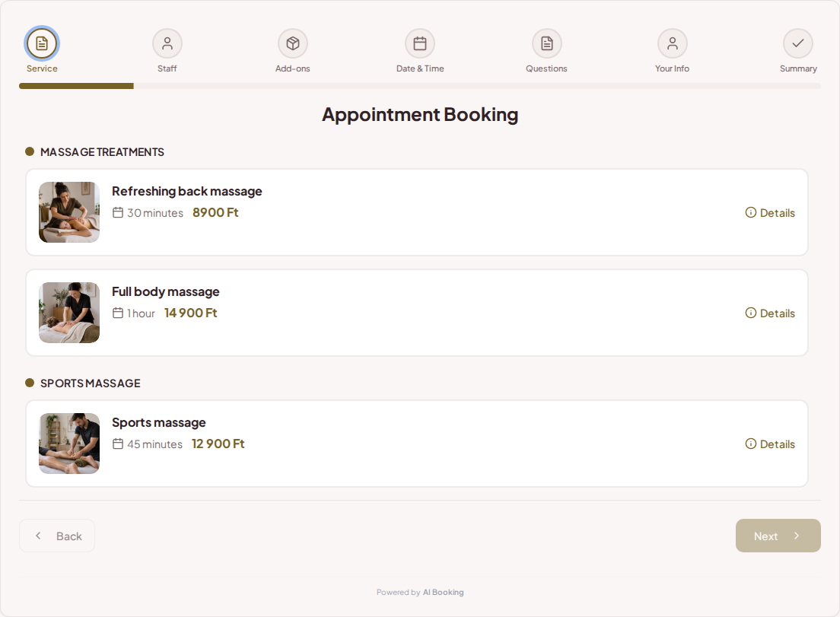Click the 30 minutes duration text

click(x=155, y=213)
